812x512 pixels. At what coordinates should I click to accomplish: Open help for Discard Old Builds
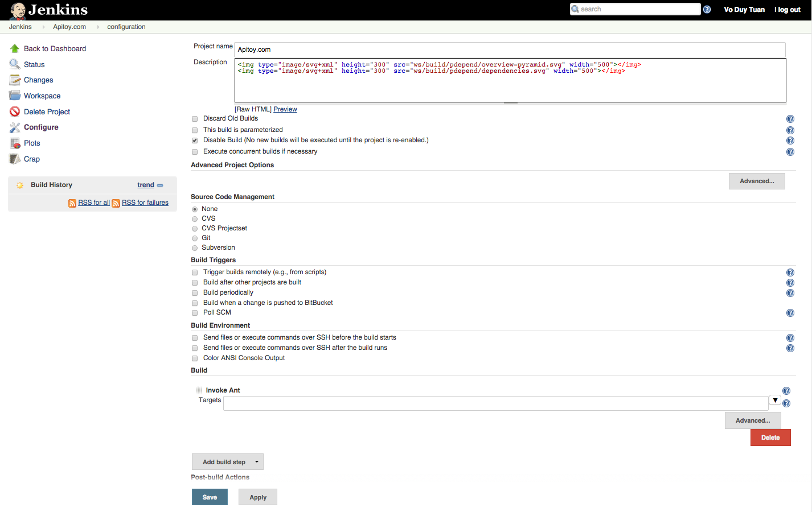(x=790, y=119)
